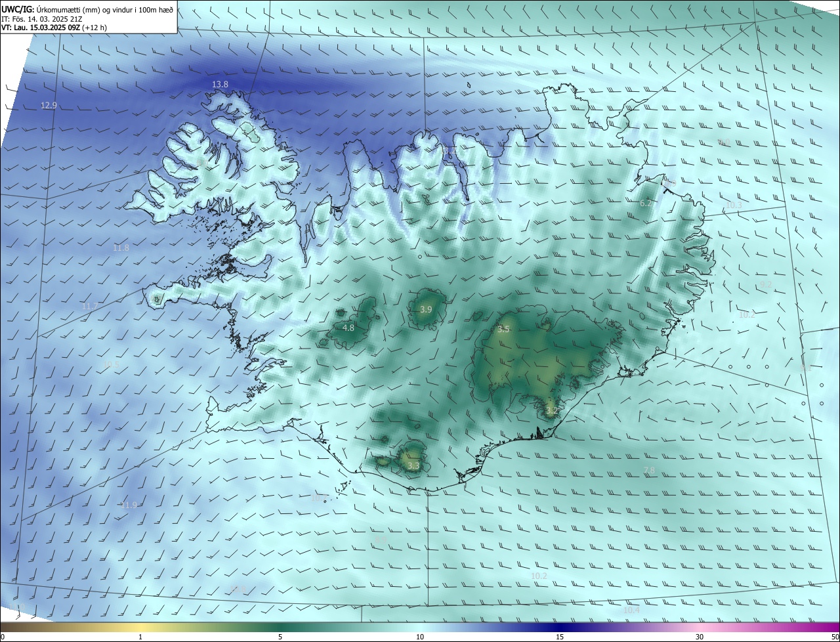
Task: Select the color scale tick label 10
Action: 420,637
